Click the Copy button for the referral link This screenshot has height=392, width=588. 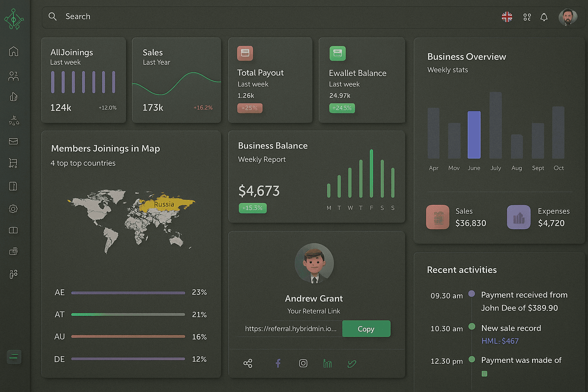tap(366, 328)
